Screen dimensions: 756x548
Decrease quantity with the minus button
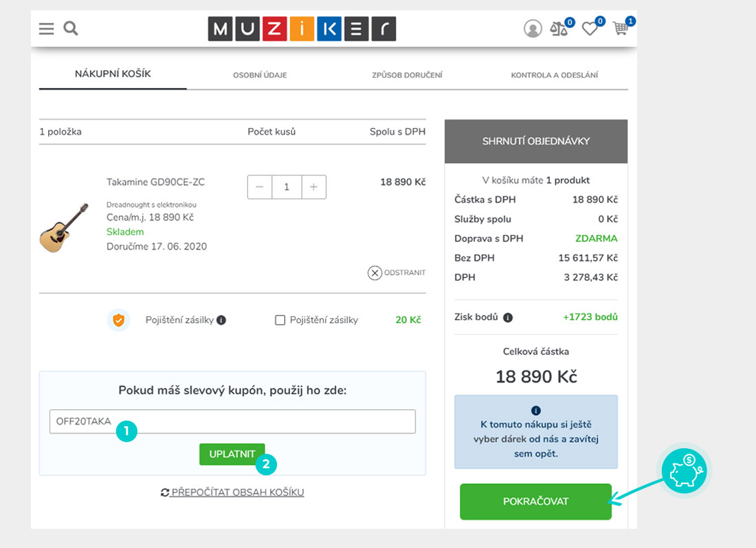click(260, 187)
